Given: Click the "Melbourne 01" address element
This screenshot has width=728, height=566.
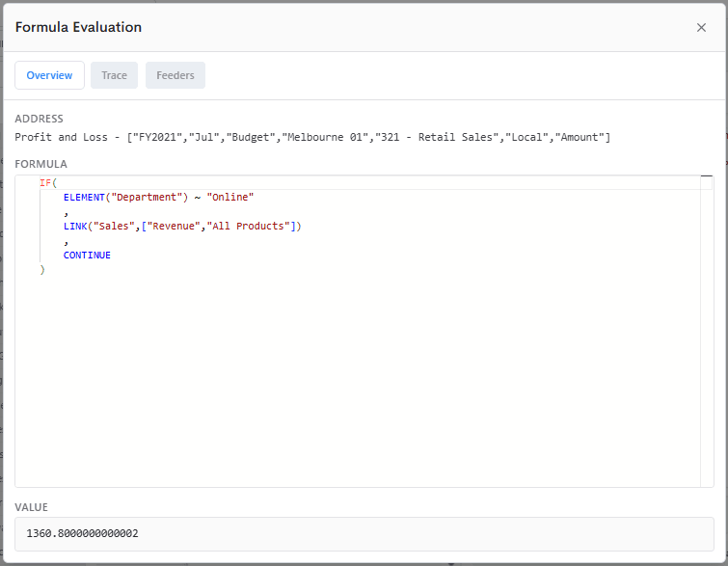Looking at the screenshot, I should tap(325, 138).
